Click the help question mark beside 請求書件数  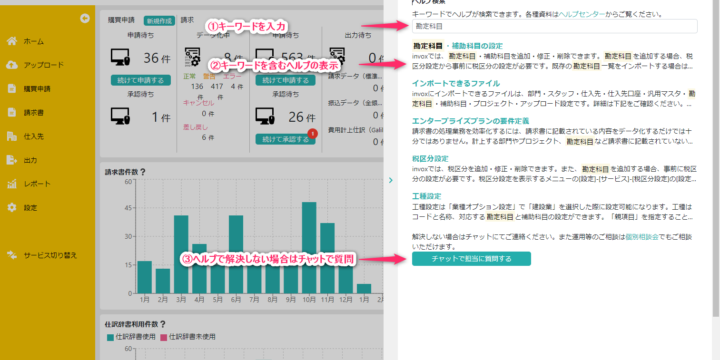(142, 173)
